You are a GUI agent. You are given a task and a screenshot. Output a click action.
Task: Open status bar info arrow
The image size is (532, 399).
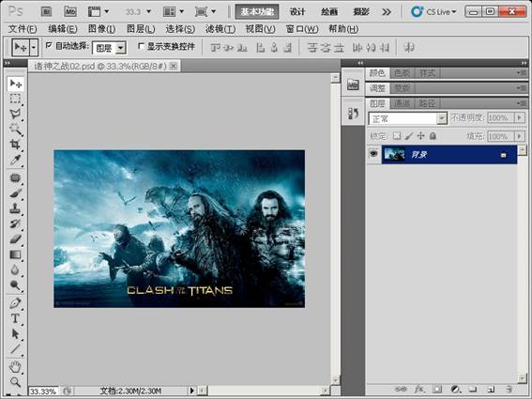pyautogui.click(x=191, y=391)
